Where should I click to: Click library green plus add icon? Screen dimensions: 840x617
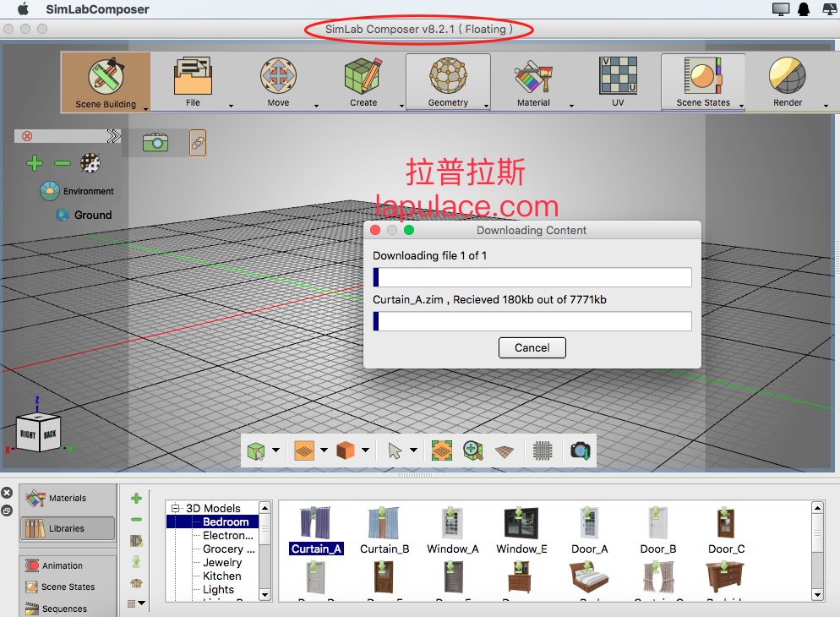pyautogui.click(x=137, y=498)
